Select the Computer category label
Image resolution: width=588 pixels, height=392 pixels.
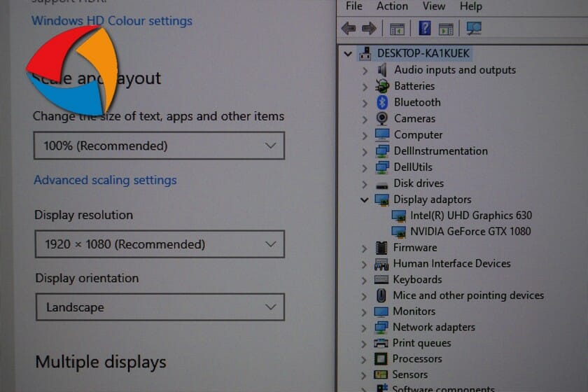(x=418, y=134)
